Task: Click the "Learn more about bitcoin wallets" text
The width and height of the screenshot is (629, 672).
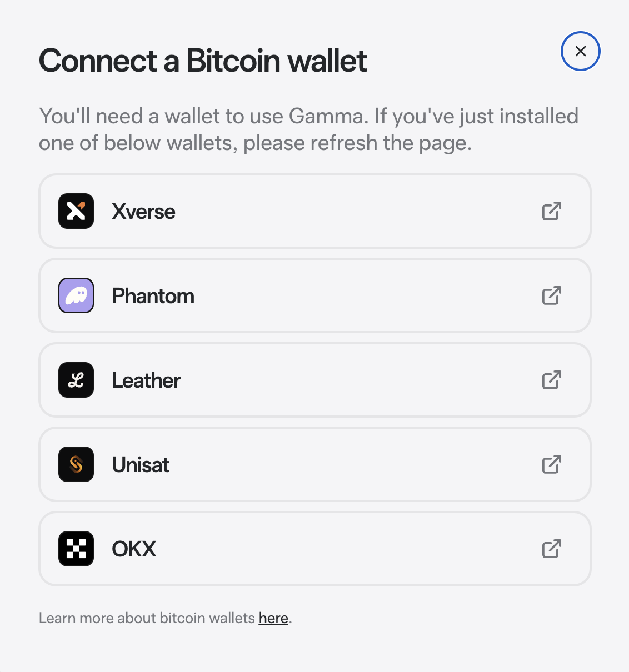Action: (147, 618)
